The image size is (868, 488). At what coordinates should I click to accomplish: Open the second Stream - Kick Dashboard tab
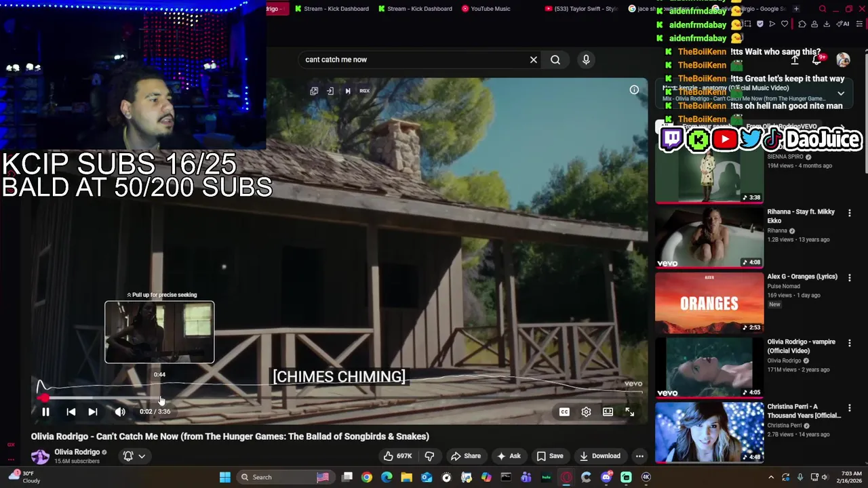415,9
